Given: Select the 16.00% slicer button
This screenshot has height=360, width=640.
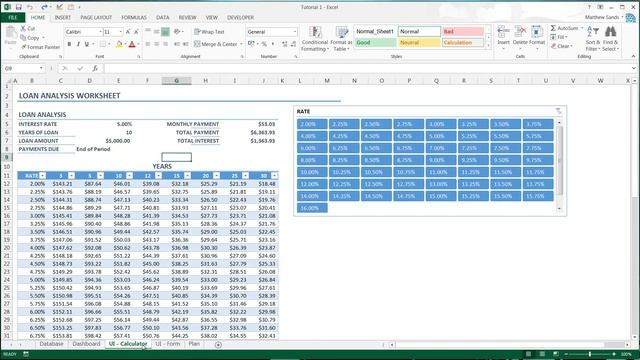Looking at the screenshot, I should point(312,208).
